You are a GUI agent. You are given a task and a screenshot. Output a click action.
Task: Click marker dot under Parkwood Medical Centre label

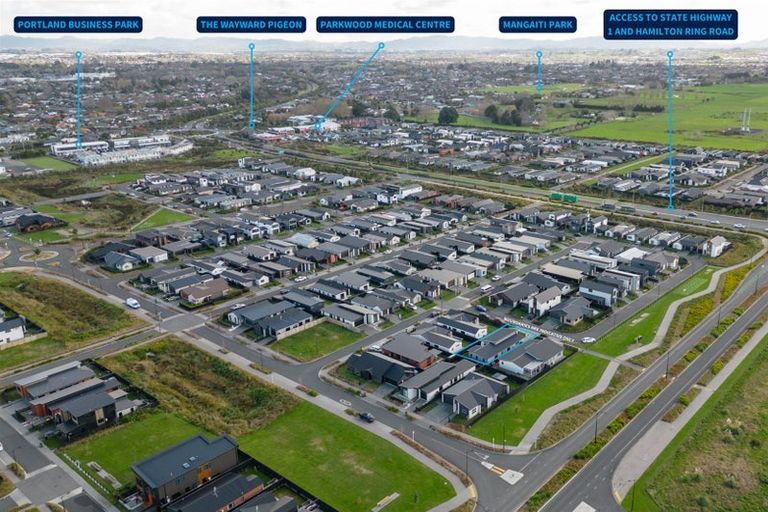381,45
